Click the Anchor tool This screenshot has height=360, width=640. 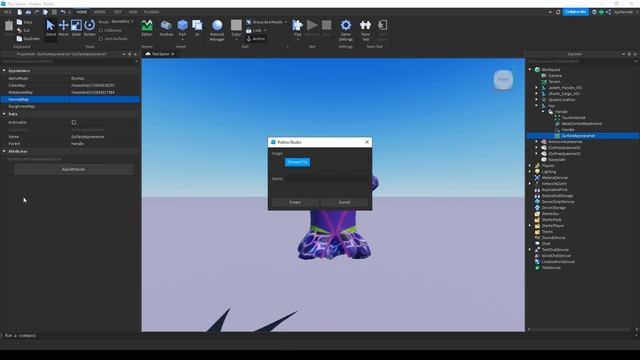(256, 39)
